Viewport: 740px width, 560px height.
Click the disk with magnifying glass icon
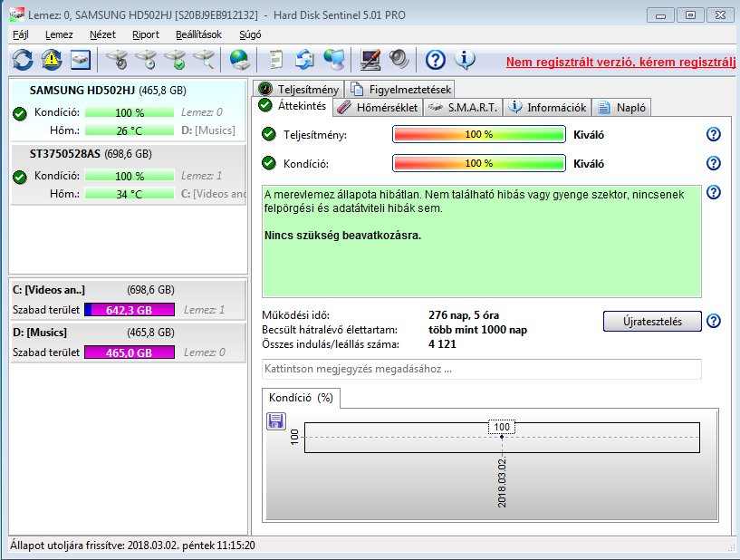tap(204, 60)
